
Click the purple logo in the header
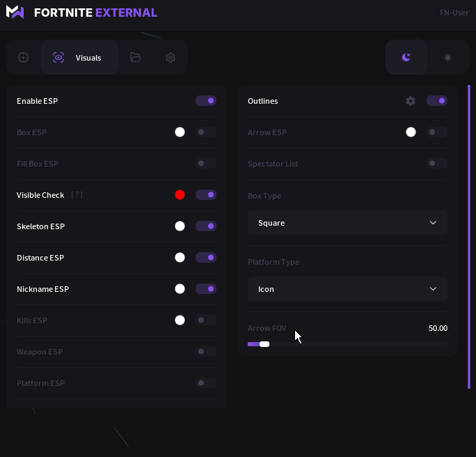15,13
